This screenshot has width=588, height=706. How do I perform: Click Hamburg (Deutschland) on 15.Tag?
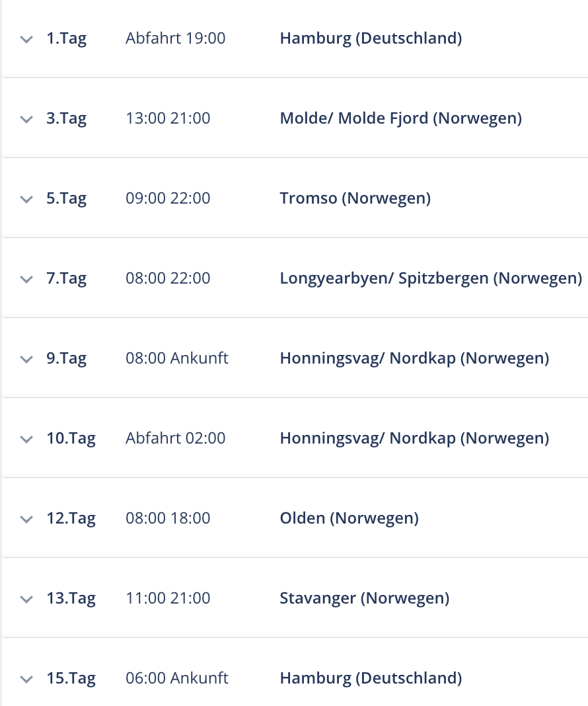[371, 678]
